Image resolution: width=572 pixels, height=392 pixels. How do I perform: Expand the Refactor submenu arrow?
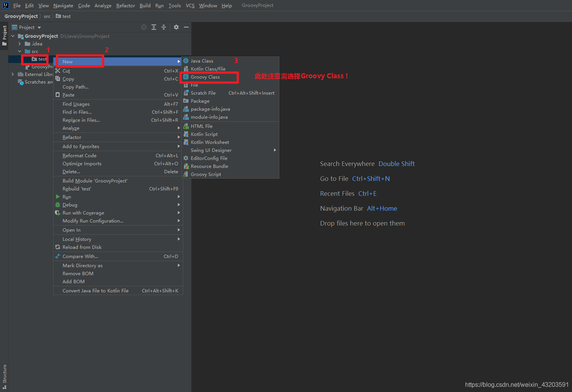coord(179,137)
